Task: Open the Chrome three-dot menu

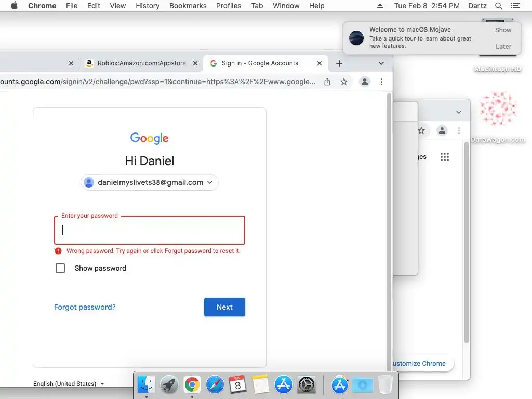Action: coord(382,82)
